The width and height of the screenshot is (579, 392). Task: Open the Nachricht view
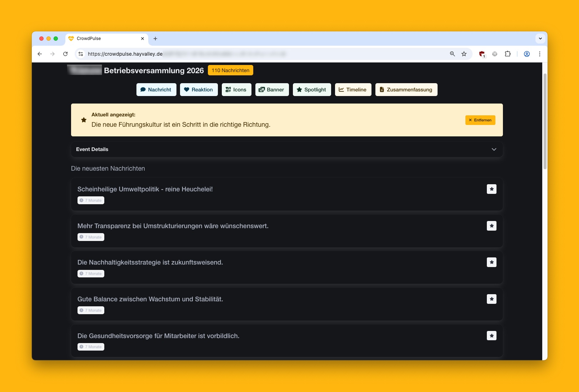pyautogui.click(x=156, y=90)
